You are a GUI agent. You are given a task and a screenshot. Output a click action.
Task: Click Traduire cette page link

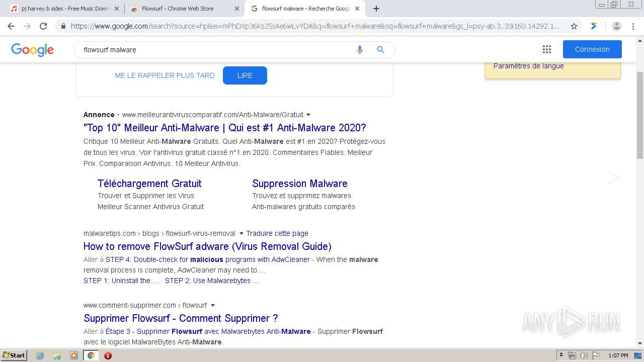(277, 233)
